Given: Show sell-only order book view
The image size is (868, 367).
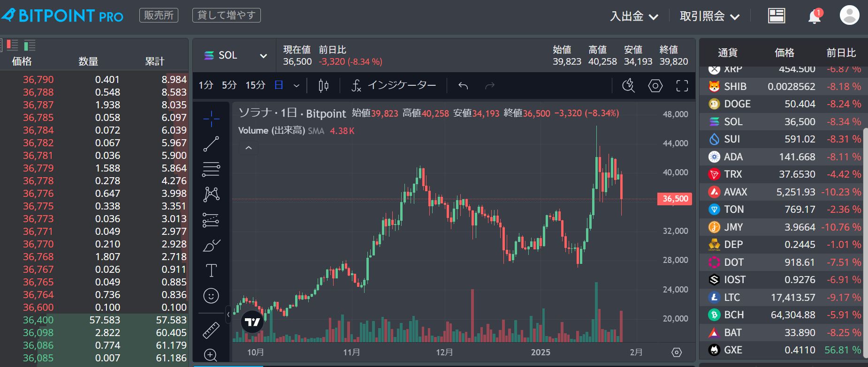Looking at the screenshot, I should point(12,45).
